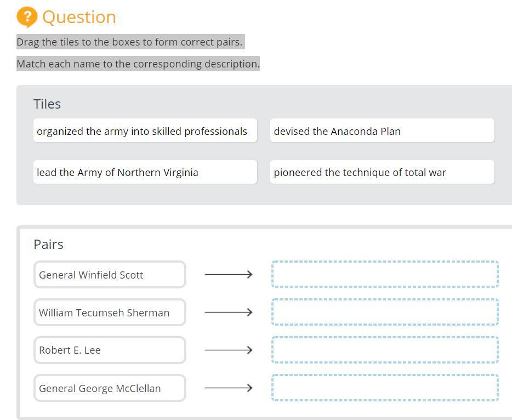512x420 pixels.
Task: Click the arrow next to Robert E. Lee
Action: pyautogui.click(x=228, y=350)
